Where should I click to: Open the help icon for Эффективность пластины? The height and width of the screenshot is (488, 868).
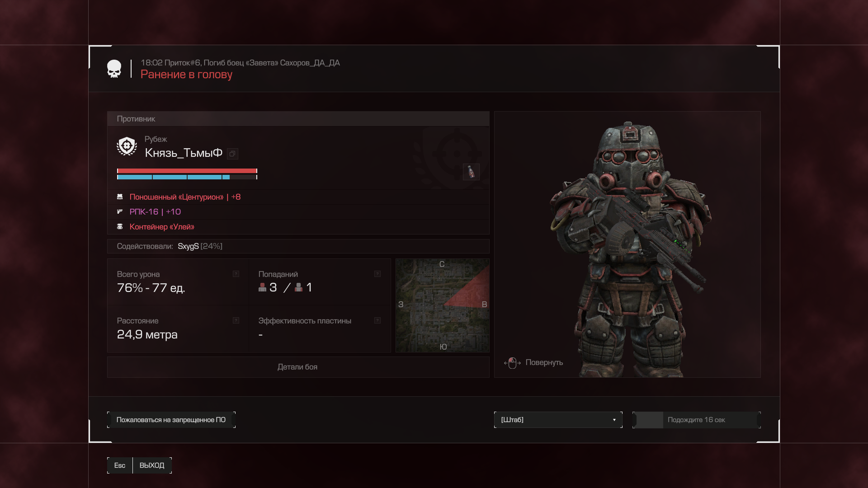pos(377,320)
